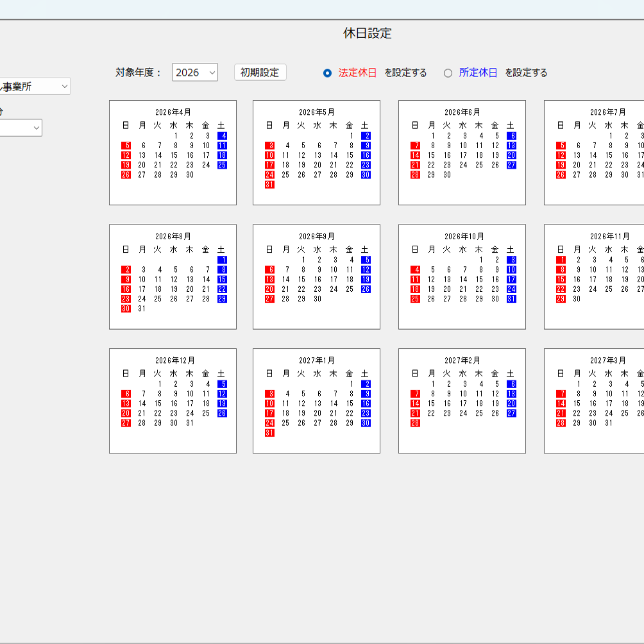Viewport: 644px width, 644px height.
Task: Select red Sunday March 28, 2027
Action: click(x=561, y=423)
